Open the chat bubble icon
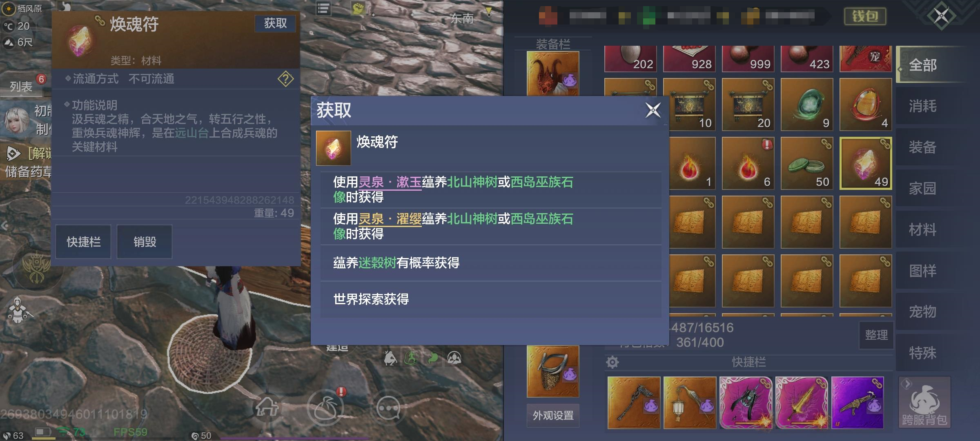Viewport: 980px width, 441px height. [388, 408]
